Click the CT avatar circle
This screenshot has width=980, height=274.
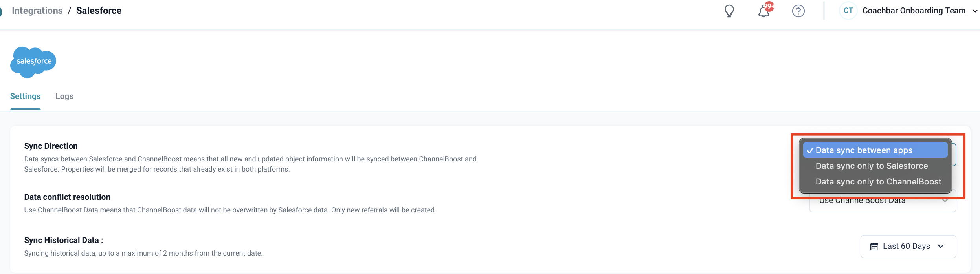848,11
